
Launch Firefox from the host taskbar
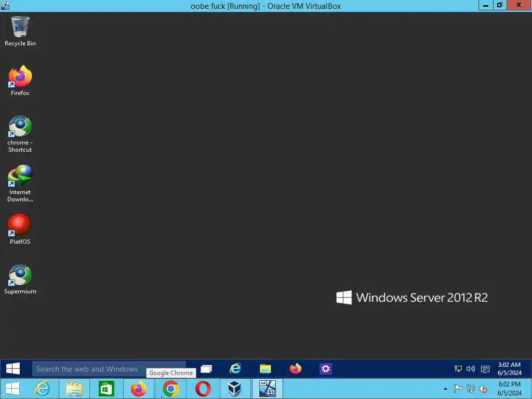138,389
